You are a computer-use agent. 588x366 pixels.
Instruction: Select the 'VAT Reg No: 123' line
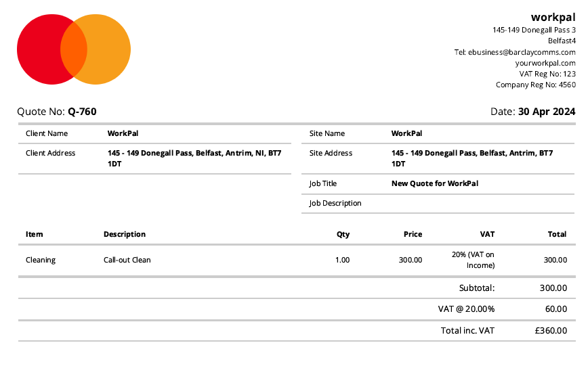click(x=547, y=74)
